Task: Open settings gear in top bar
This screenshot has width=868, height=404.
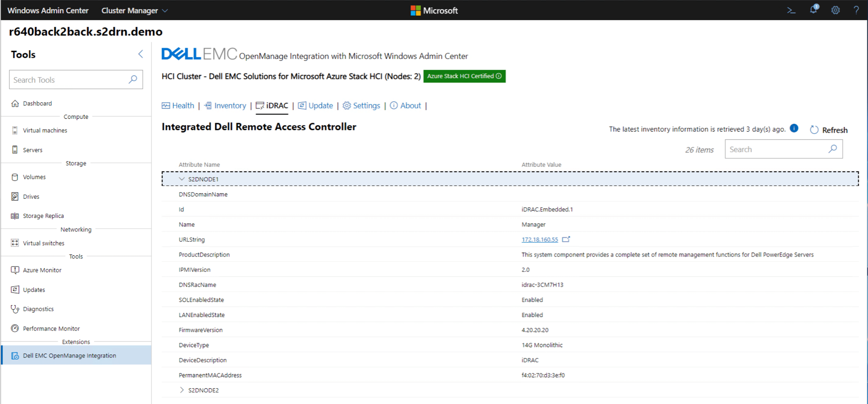Action: coord(835,10)
